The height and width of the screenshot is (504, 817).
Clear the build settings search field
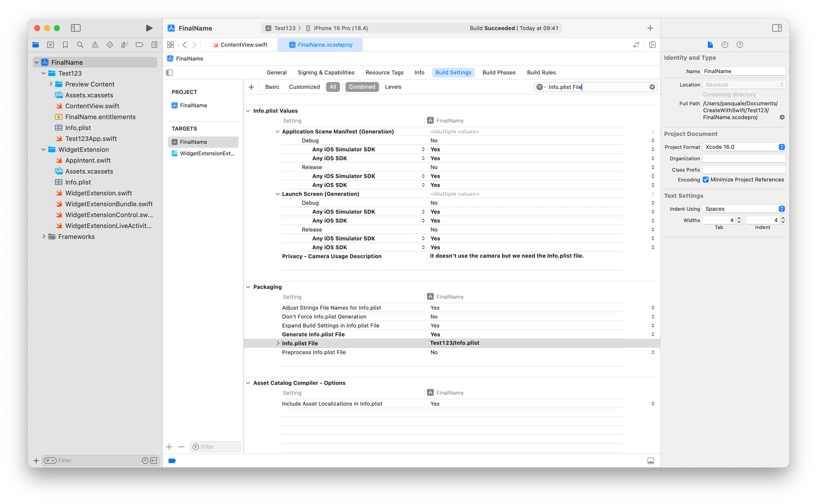click(652, 87)
